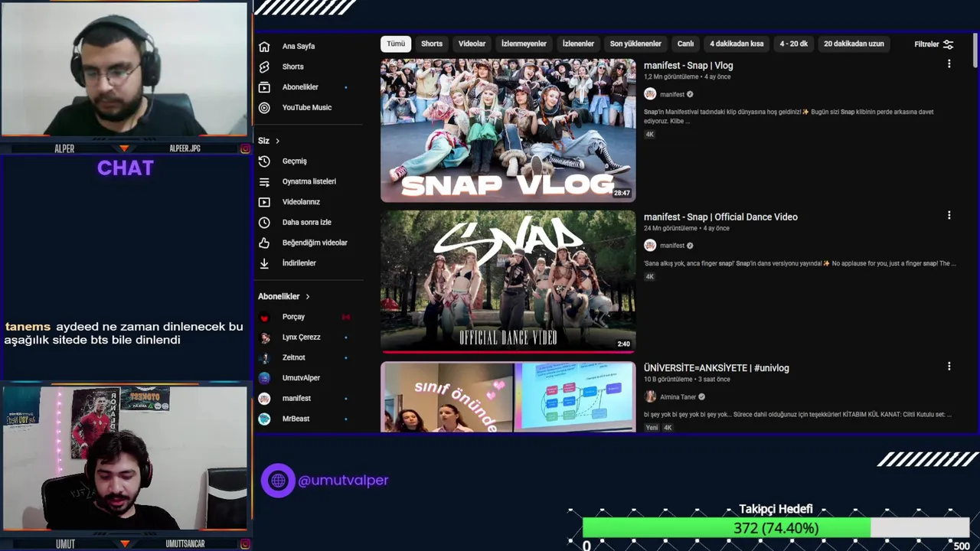Play the SNAP VLOG thumbnail

tap(508, 130)
